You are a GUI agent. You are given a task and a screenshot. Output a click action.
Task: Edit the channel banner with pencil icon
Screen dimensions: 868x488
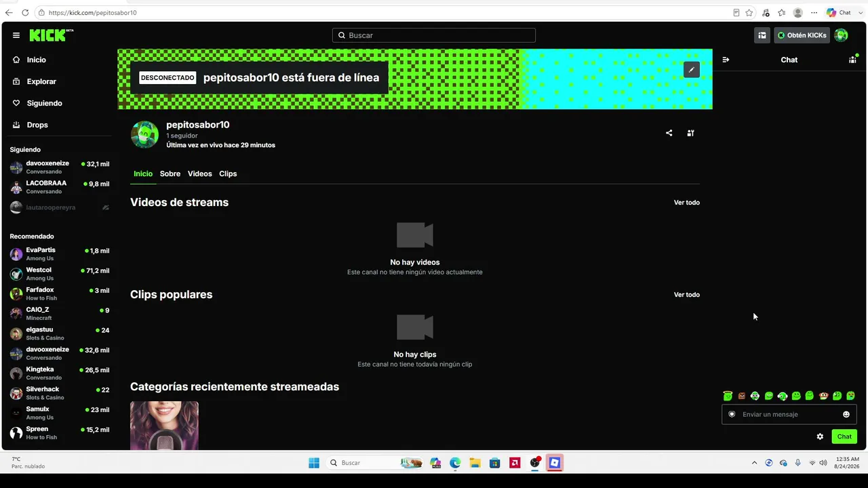tap(691, 69)
